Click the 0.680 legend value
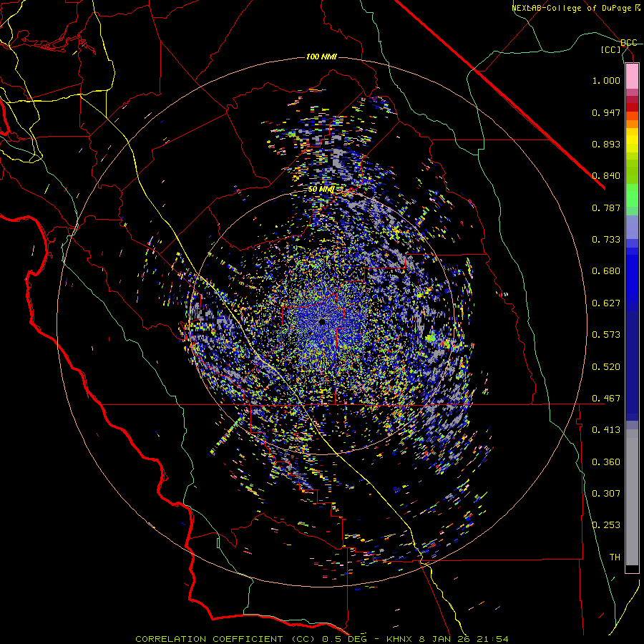Screen dimensions: 644x644 click(x=606, y=271)
